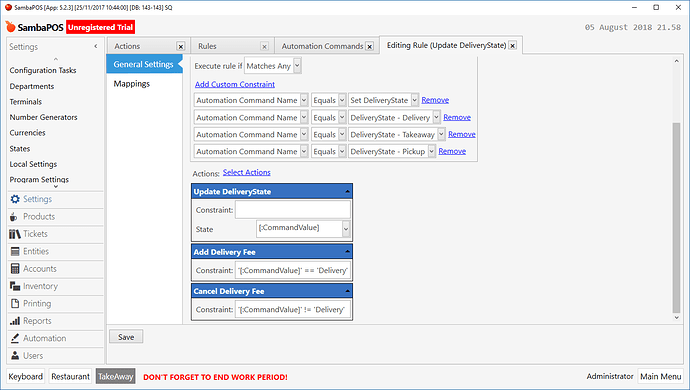Collapse the Cancel Delivery Fee action

coord(347,291)
